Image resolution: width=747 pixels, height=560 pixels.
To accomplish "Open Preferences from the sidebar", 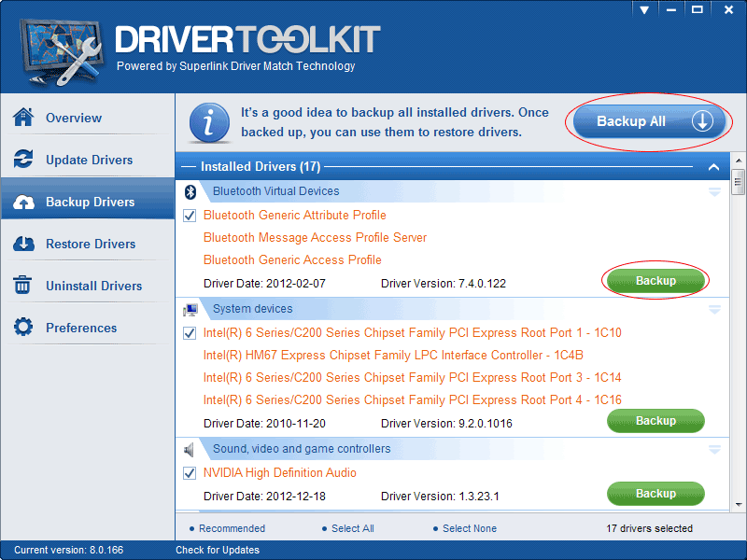I will click(88, 328).
